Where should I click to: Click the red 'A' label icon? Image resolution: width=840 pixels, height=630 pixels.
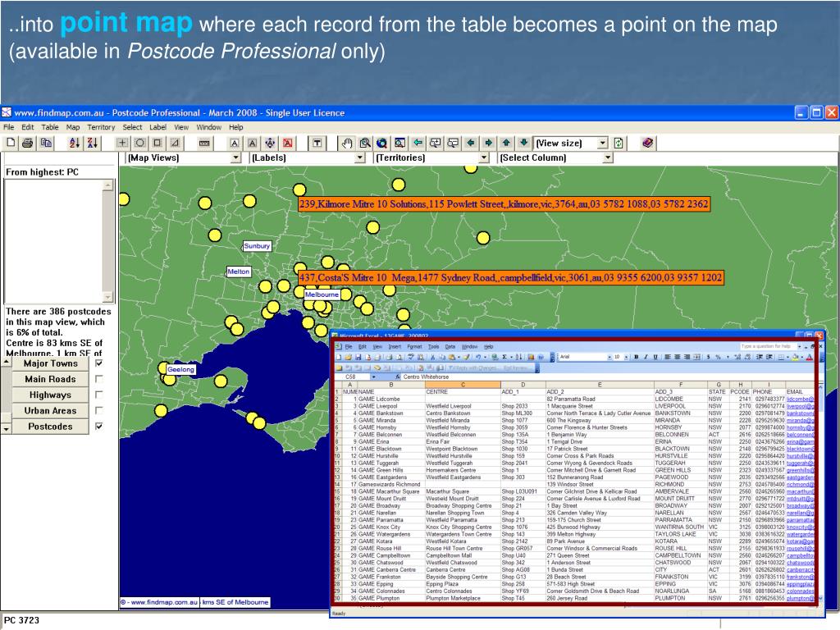pyautogui.click(x=288, y=143)
